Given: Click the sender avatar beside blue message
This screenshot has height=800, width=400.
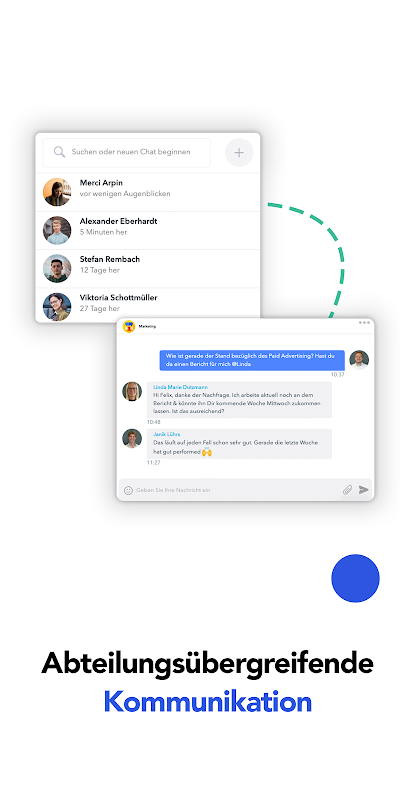Looking at the screenshot, I should click(x=359, y=360).
